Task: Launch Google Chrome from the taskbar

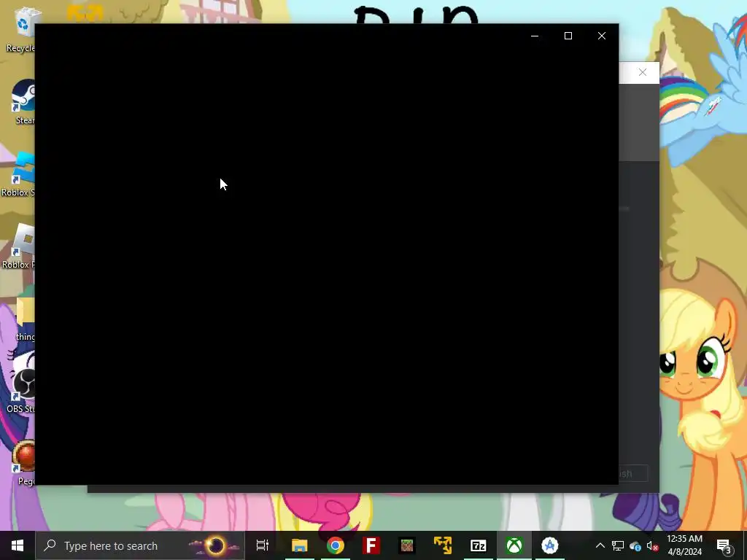Action: click(x=336, y=545)
